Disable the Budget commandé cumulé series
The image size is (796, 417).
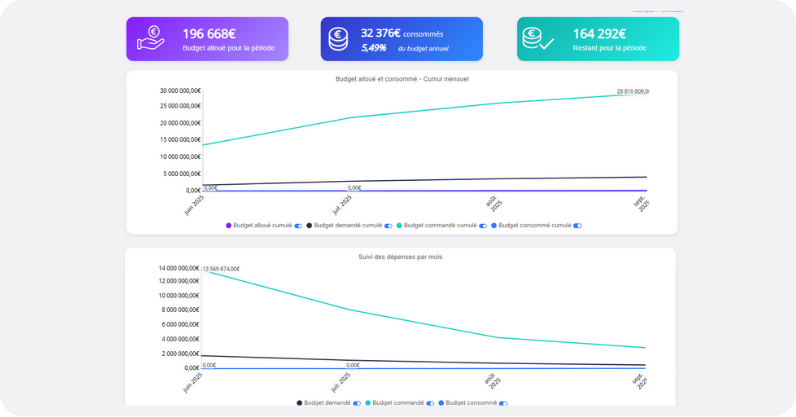point(483,226)
